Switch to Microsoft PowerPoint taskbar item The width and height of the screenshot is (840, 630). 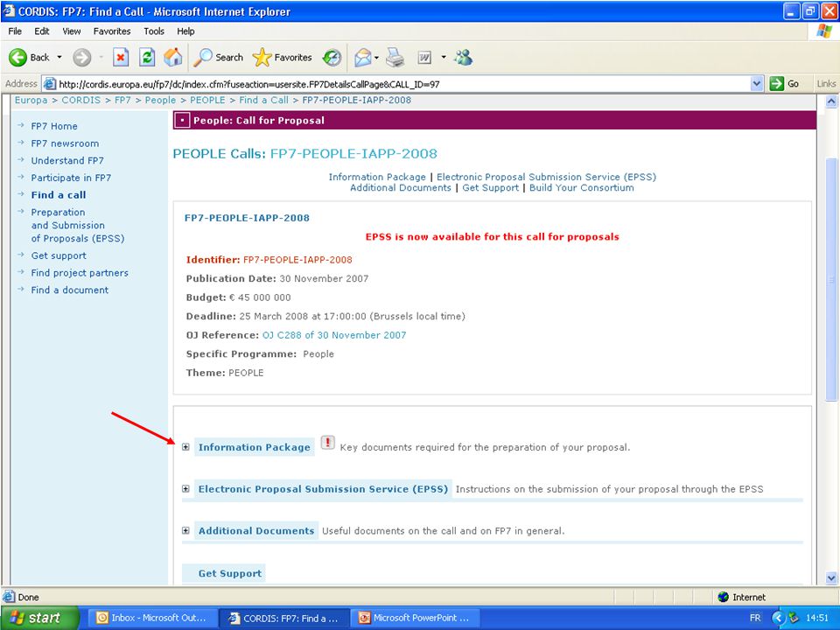(x=415, y=618)
